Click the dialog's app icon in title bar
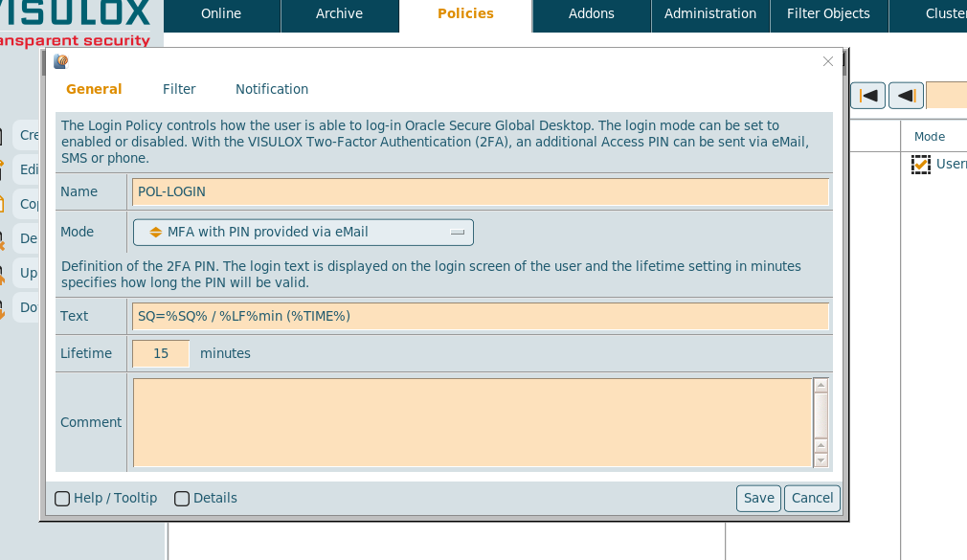 (x=61, y=61)
